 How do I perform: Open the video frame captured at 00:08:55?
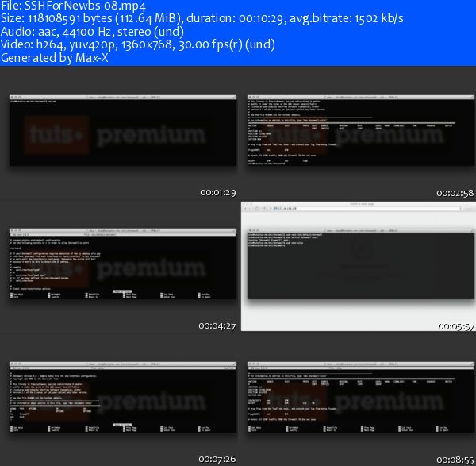(x=361, y=397)
